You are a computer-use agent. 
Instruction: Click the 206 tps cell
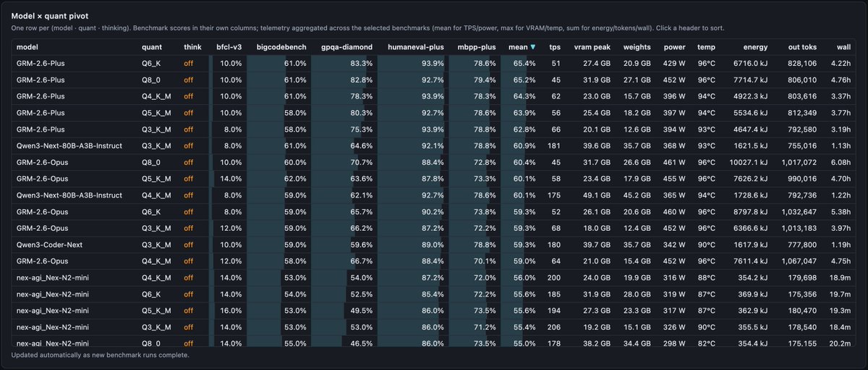(553, 327)
